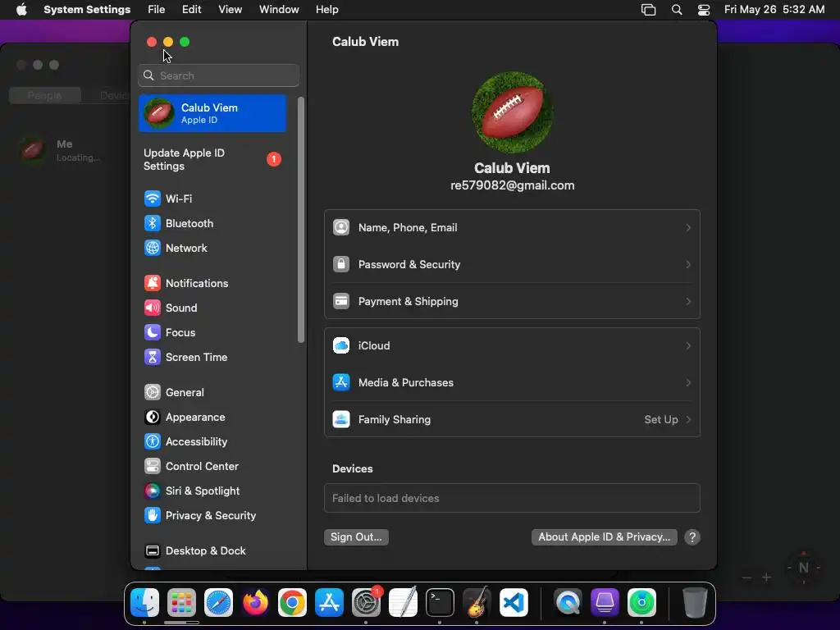Screen dimensions: 840x630
Task: Open Control Center in menu bar
Action: (704, 10)
